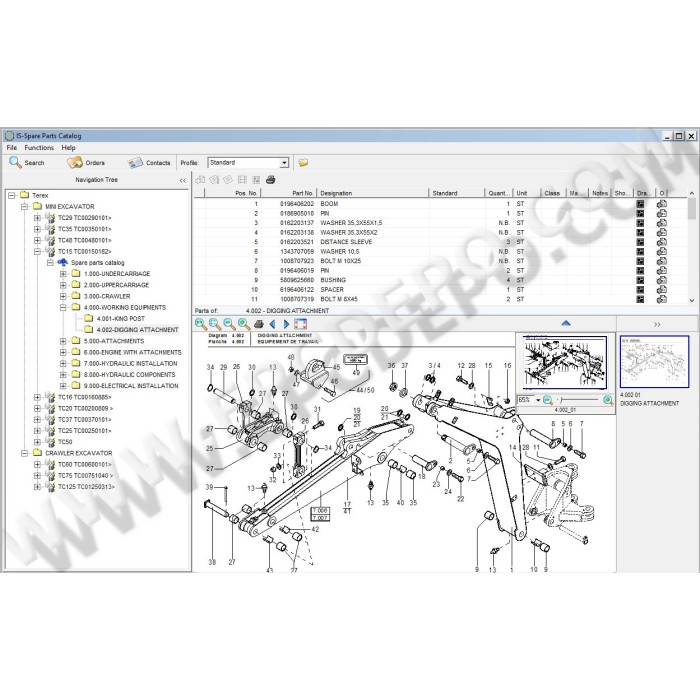The image size is (700, 700).
Task: Click the zoom out magnifier in diagram toolbar
Action: click(229, 324)
